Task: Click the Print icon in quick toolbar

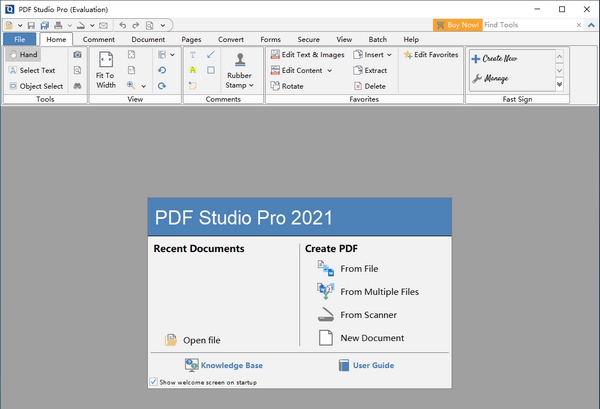Action: (x=58, y=25)
